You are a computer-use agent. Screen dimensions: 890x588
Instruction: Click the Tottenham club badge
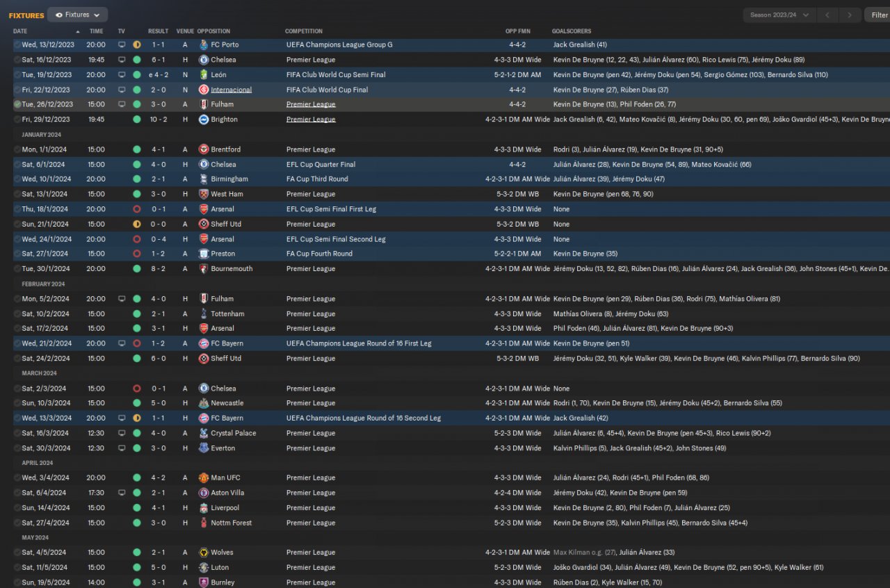pyautogui.click(x=204, y=313)
